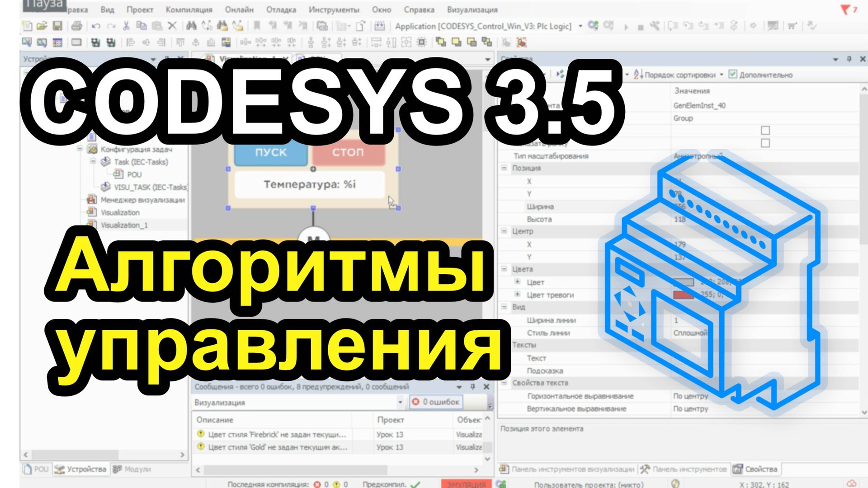Viewport: 868px width, 488px height.
Task: Select Visualization_1 in device tree
Action: 124,225
